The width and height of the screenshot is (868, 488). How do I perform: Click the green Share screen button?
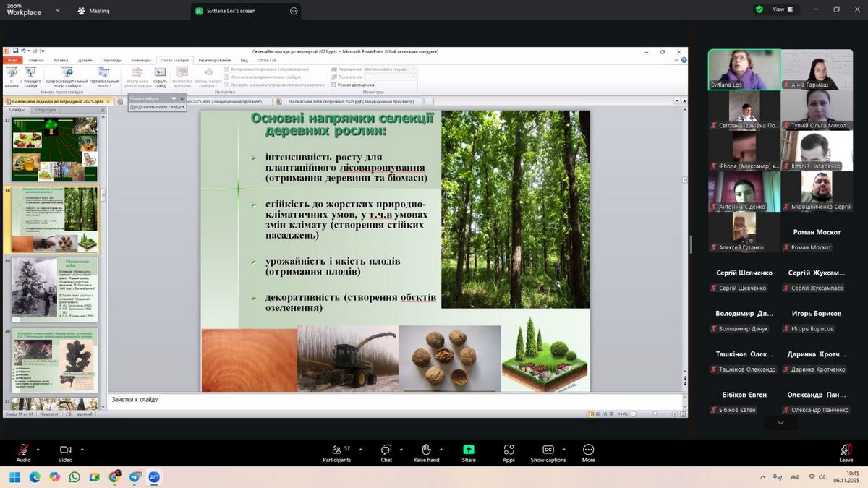pyautogui.click(x=469, y=450)
